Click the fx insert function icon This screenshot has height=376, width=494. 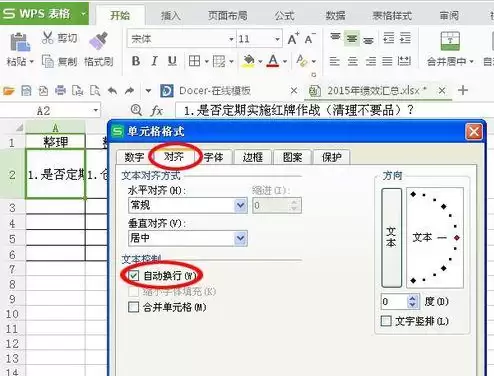coord(157,110)
